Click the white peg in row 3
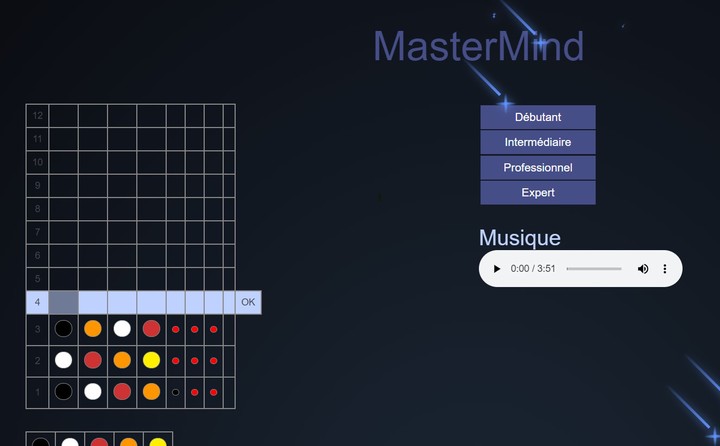The height and width of the screenshot is (446, 720). tap(122, 329)
